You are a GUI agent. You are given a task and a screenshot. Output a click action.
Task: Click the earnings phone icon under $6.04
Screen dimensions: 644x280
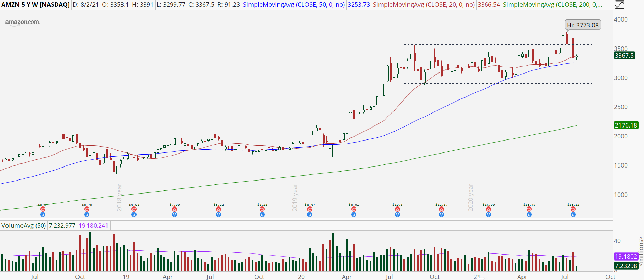click(x=134, y=209)
